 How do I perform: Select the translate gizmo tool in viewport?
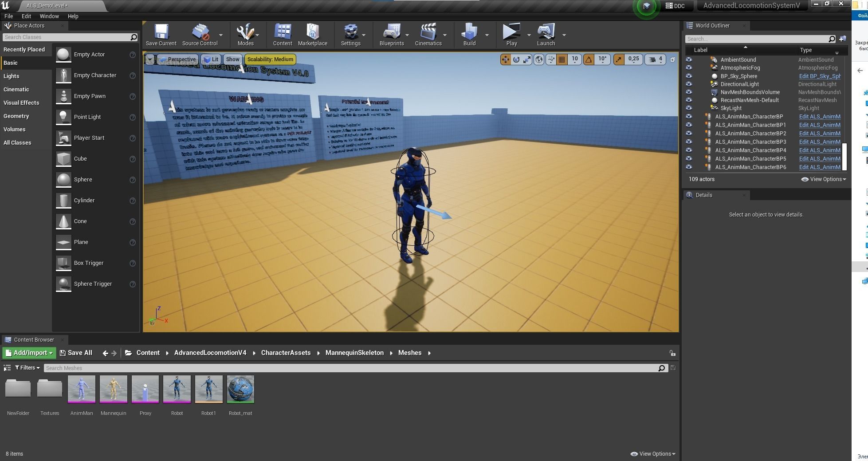pyautogui.click(x=506, y=59)
